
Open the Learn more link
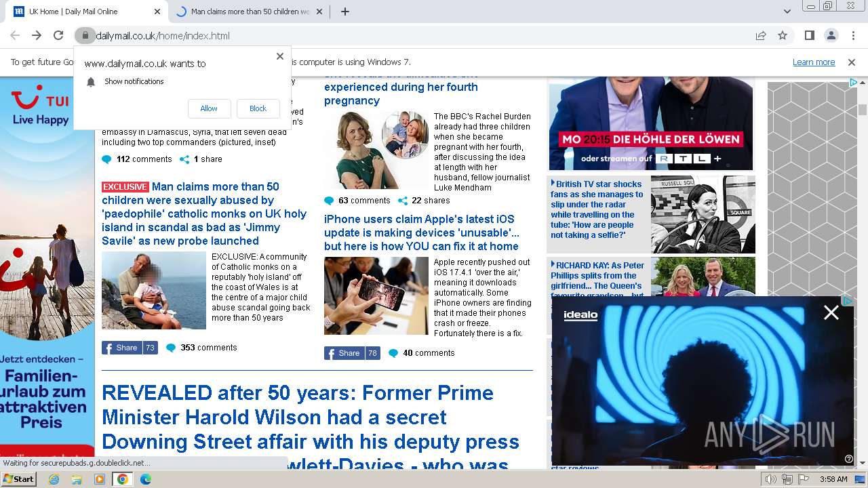[x=814, y=62]
